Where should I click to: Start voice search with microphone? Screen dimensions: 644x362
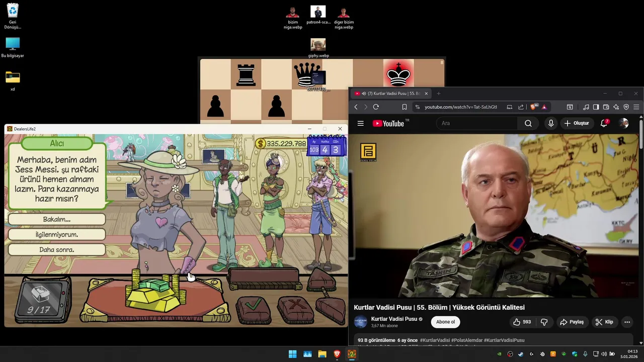pos(551,123)
